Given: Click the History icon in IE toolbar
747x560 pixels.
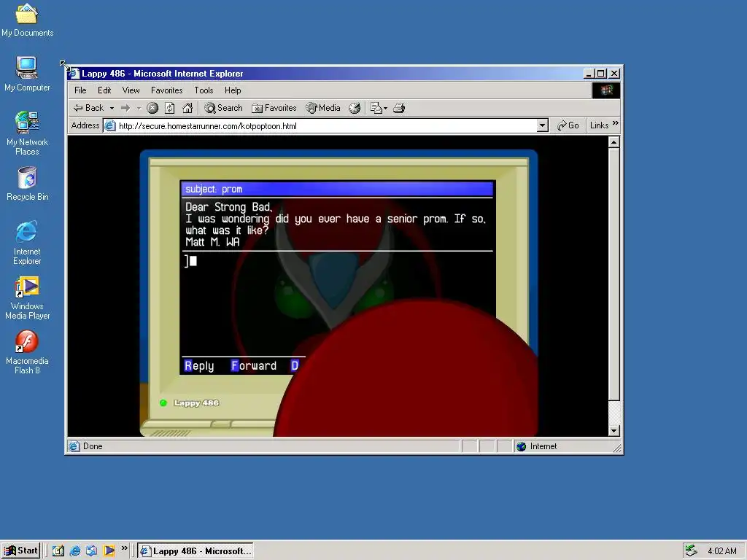Looking at the screenshot, I should [x=355, y=108].
